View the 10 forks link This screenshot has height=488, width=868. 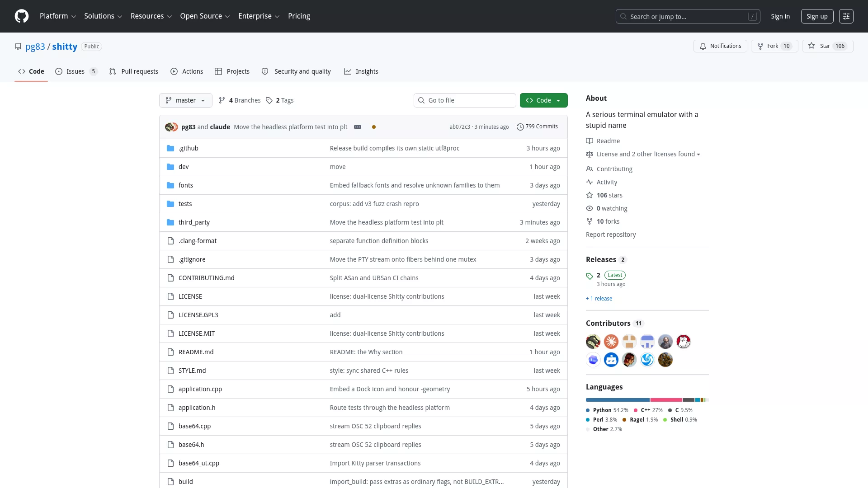tap(603, 221)
